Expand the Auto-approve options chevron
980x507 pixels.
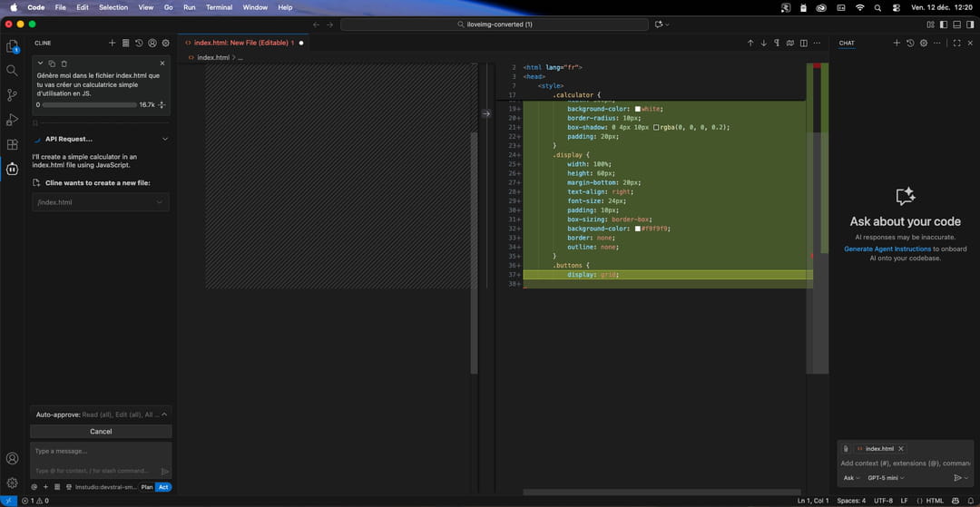click(x=165, y=414)
